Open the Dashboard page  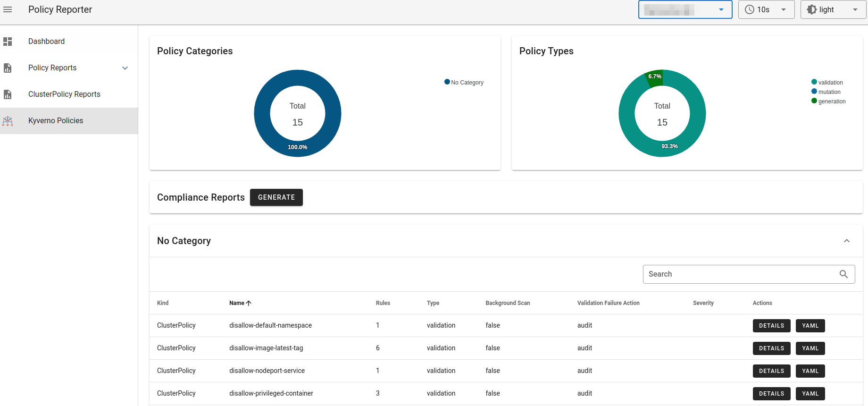69,42
